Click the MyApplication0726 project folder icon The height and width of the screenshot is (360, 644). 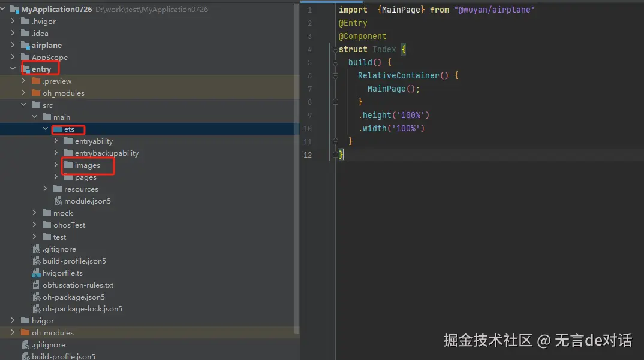(14, 9)
